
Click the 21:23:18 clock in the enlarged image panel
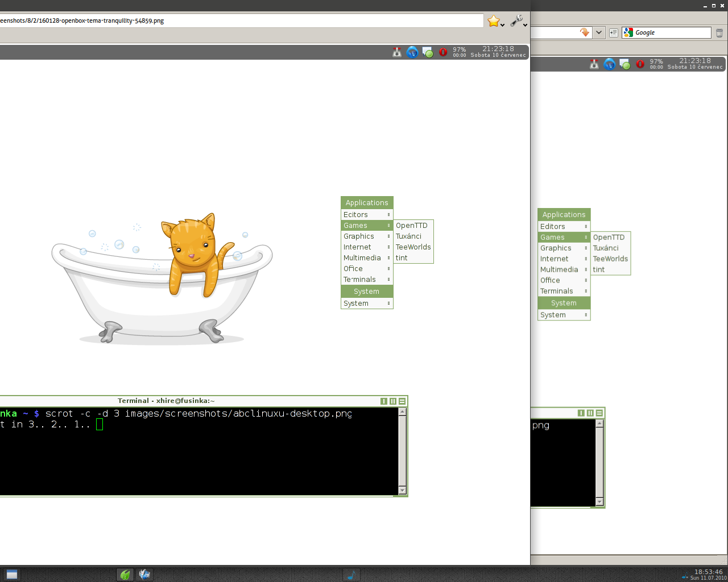pyautogui.click(x=498, y=49)
